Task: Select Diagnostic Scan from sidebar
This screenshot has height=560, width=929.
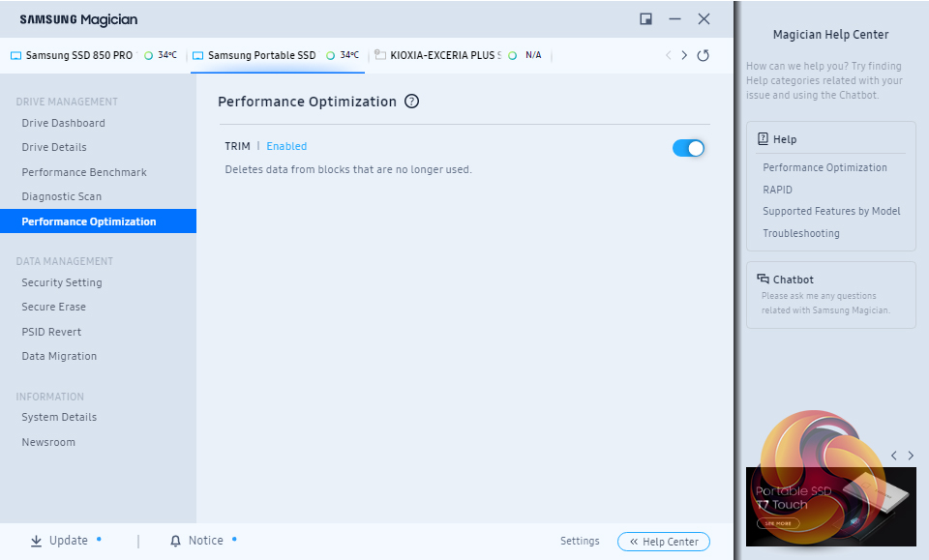Action: click(62, 196)
